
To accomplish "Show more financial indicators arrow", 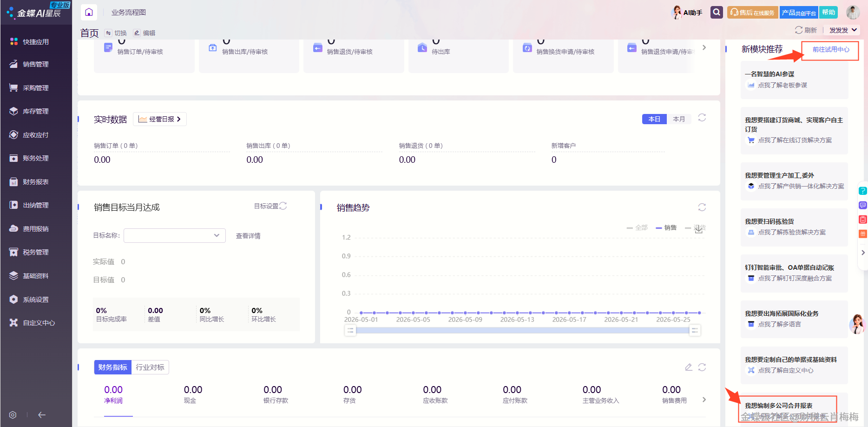I will click(x=704, y=400).
